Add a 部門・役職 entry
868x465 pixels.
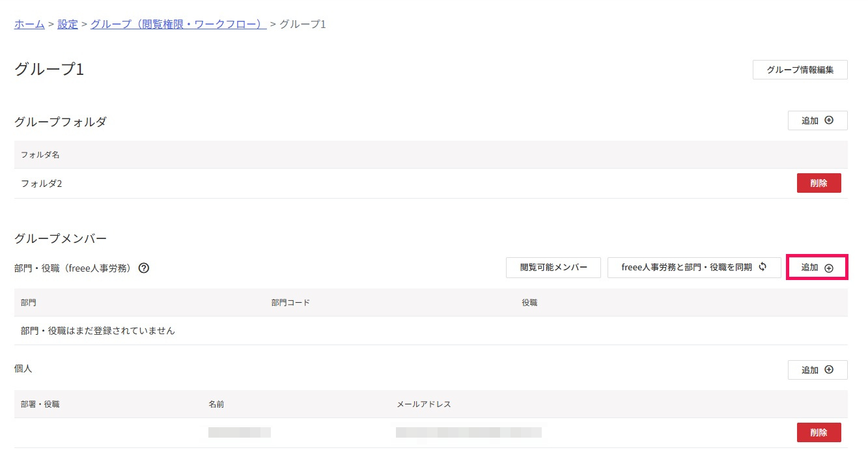[x=817, y=268]
